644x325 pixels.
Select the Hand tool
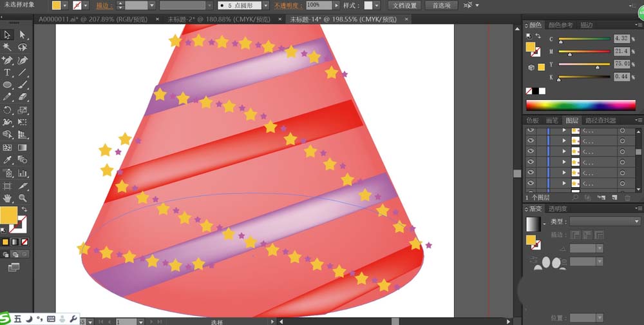coord(7,199)
